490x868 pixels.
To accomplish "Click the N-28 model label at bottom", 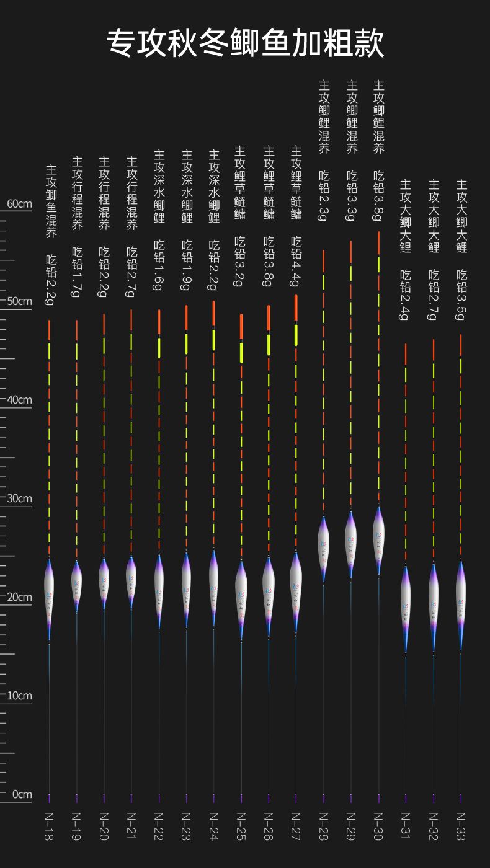I will pos(323,826).
